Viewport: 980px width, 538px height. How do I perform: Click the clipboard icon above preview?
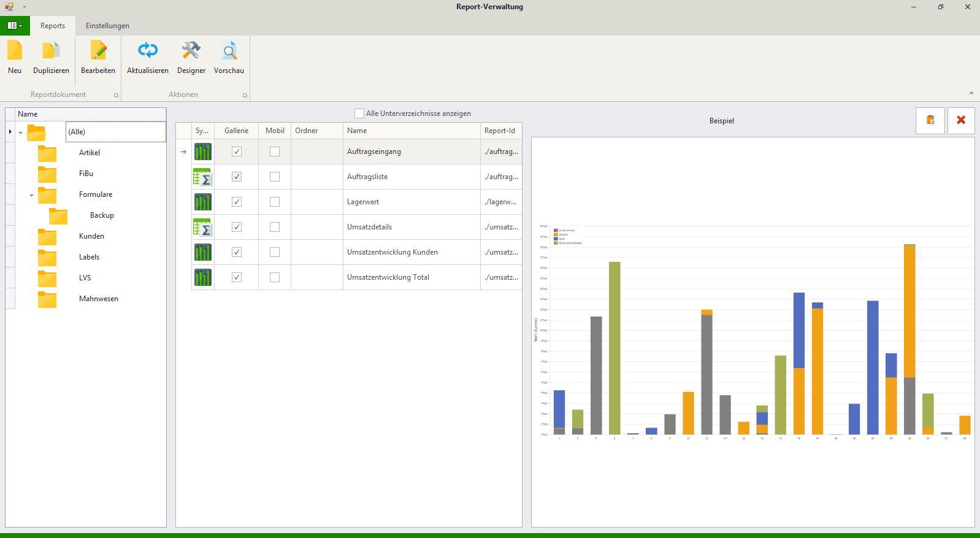[930, 120]
